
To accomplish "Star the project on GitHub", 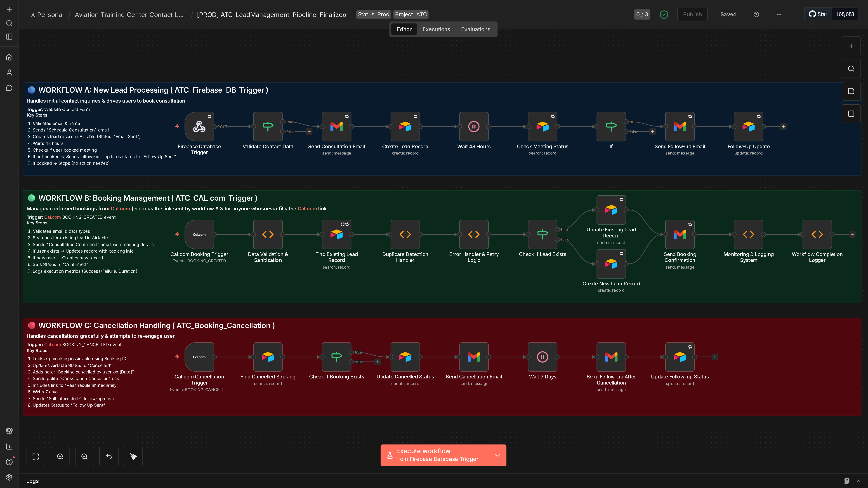I will pos(818,14).
